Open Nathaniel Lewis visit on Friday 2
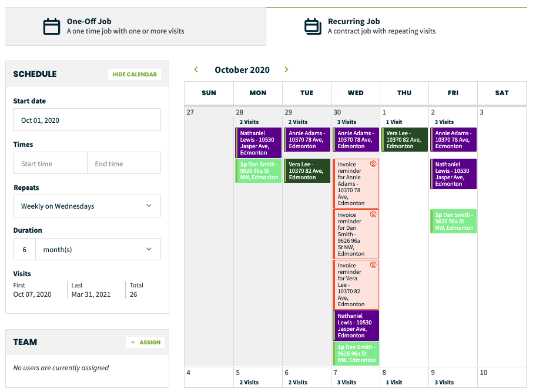This screenshot has width=536, height=392. pyautogui.click(x=453, y=174)
